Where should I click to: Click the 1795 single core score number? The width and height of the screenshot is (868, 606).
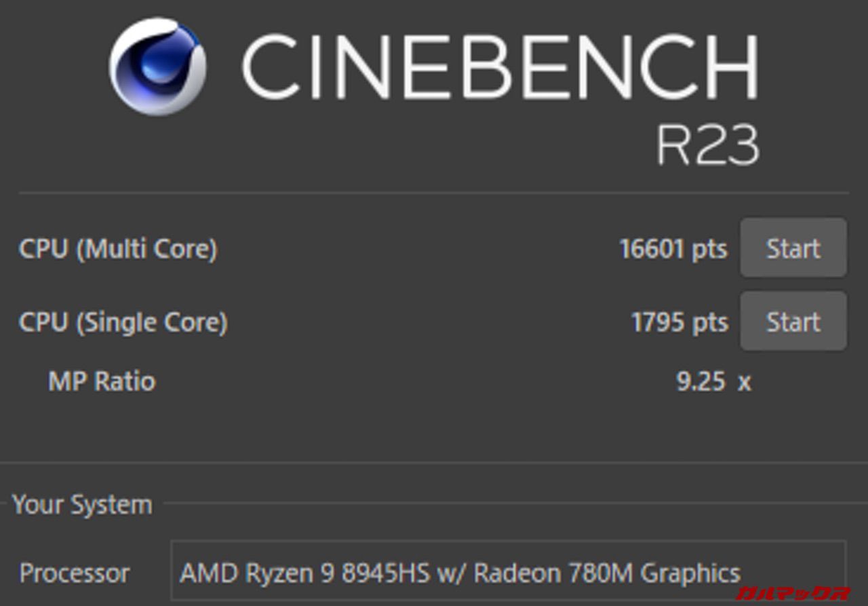tap(656, 322)
